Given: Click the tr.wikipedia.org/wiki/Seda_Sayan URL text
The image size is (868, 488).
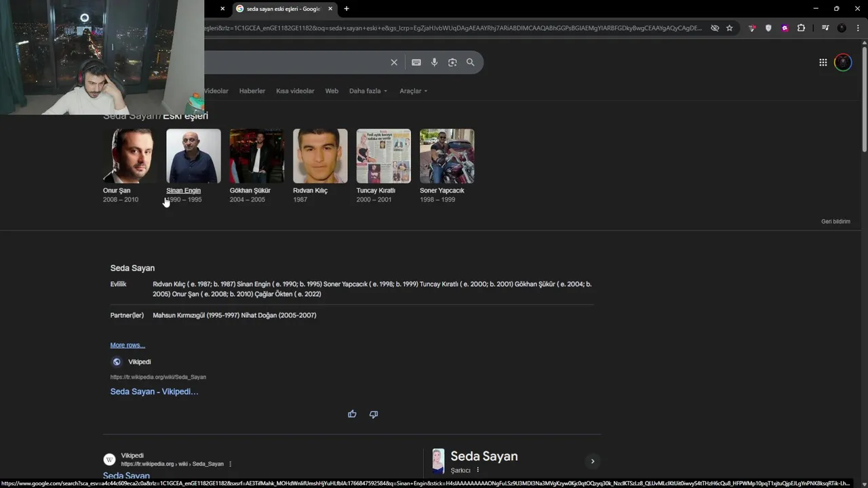Looking at the screenshot, I should [158, 377].
